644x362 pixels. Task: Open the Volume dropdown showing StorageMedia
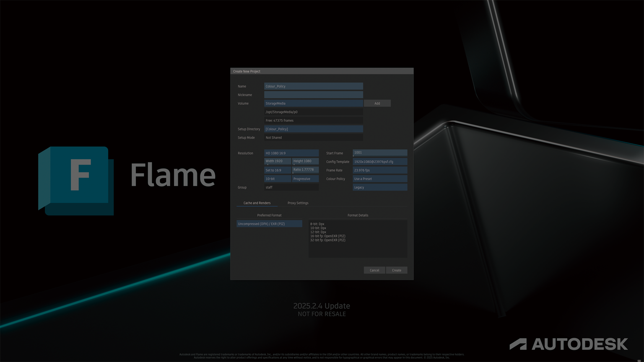click(313, 103)
